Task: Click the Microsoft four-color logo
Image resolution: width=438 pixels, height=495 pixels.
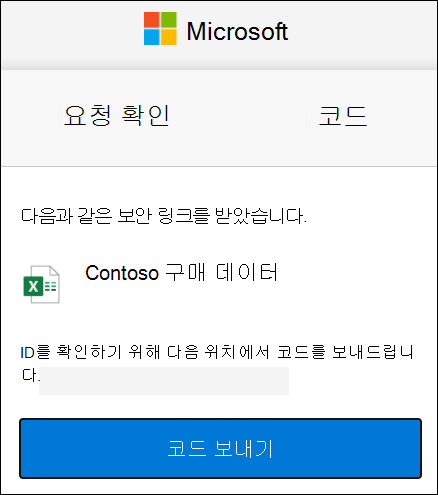Action: (x=160, y=29)
